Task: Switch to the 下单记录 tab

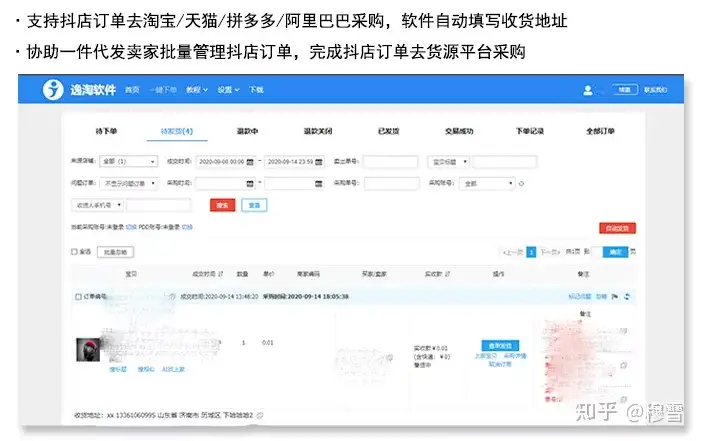Action: tap(530, 131)
